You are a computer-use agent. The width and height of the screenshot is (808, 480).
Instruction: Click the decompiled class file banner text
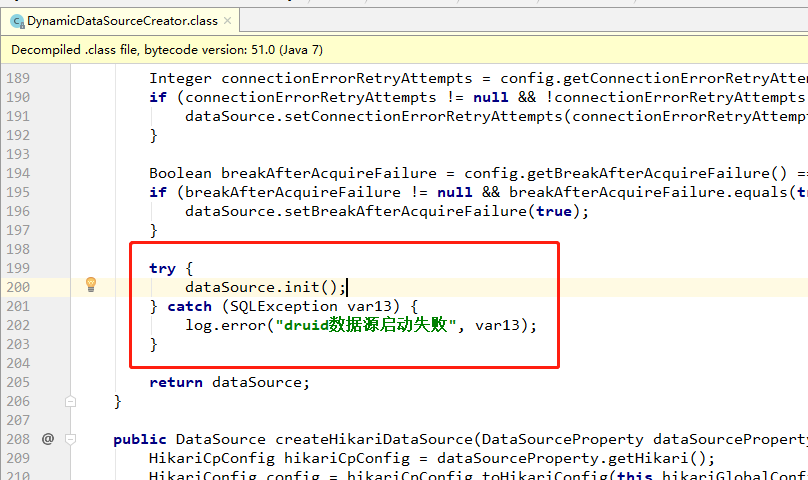(167, 50)
